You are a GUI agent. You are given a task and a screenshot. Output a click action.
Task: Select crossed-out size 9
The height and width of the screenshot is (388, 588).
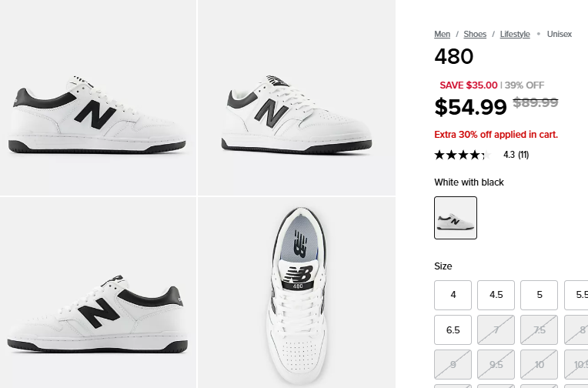point(453,365)
